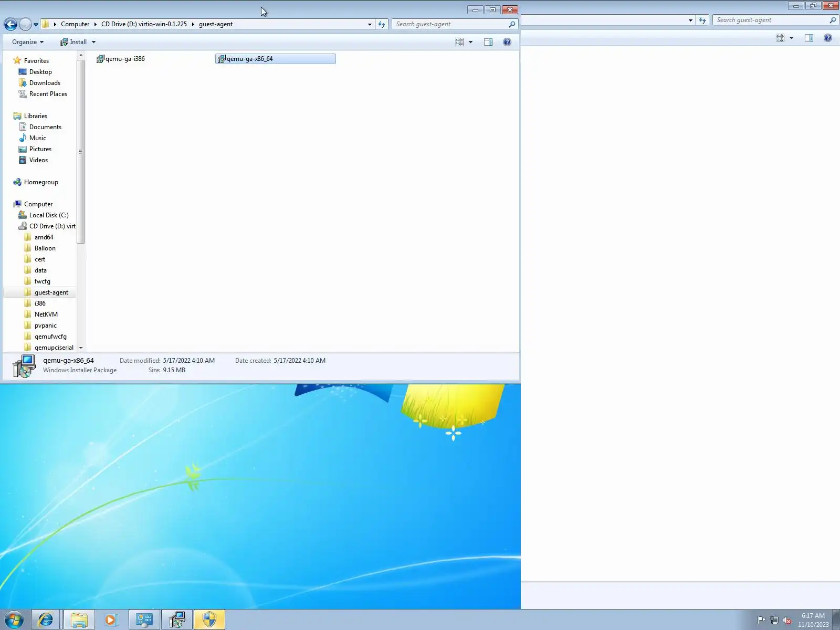Click the network tray icon
The image size is (840, 630).
coord(774,620)
